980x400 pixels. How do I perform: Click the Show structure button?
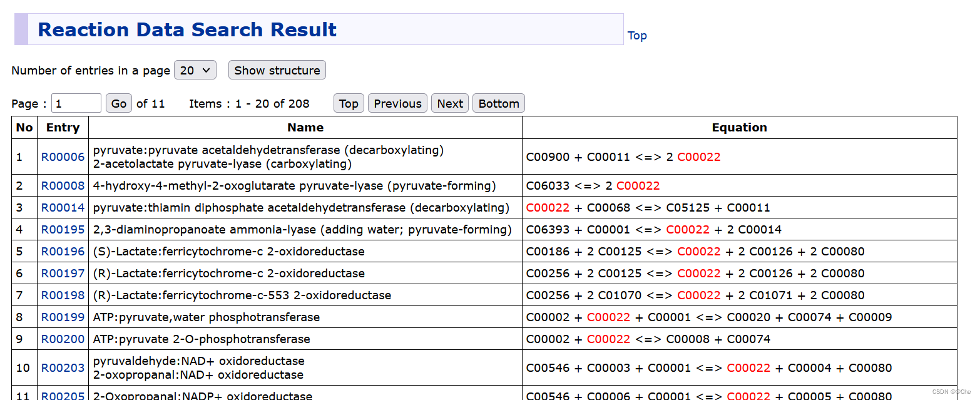[x=277, y=70]
